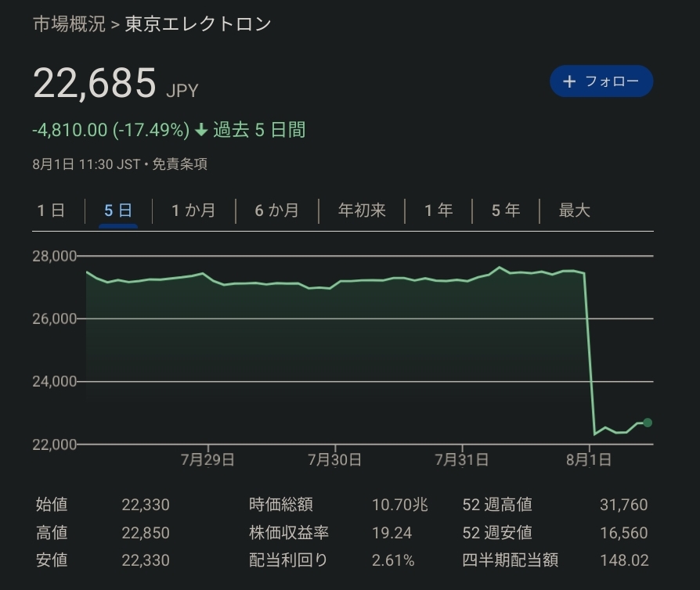Click the 始値 opening price label

click(52, 504)
